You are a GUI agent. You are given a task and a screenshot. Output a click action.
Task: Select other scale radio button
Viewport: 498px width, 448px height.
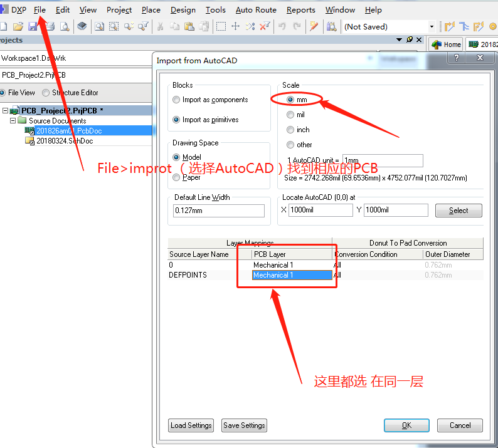pos(290,145)
